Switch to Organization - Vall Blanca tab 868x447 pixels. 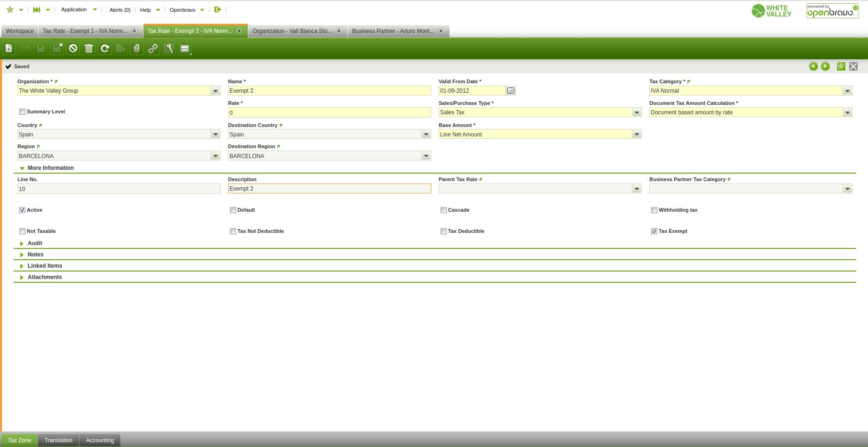[292, 31]
